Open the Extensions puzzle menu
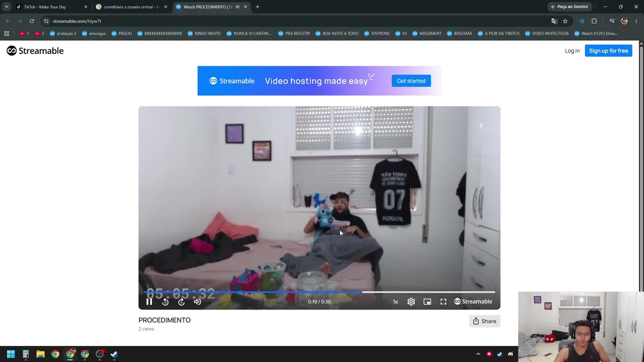Viewport: 644px width, 362px height. coord(594,21)
